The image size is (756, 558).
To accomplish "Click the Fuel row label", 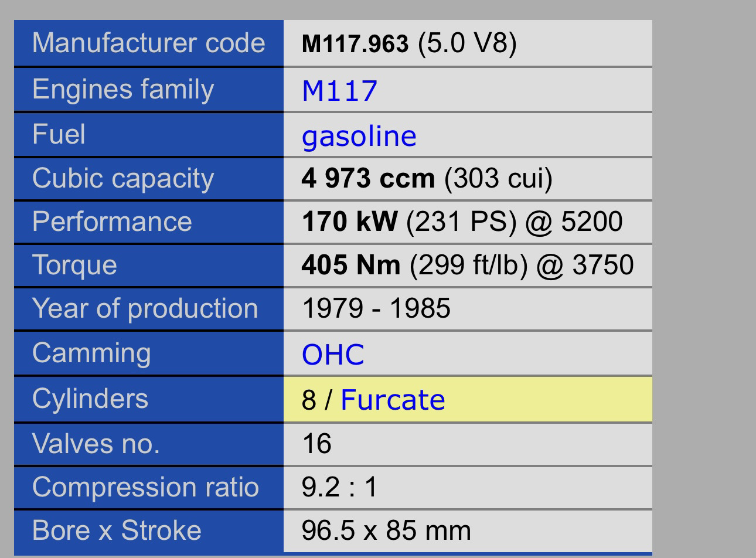I will click(59, 134).
